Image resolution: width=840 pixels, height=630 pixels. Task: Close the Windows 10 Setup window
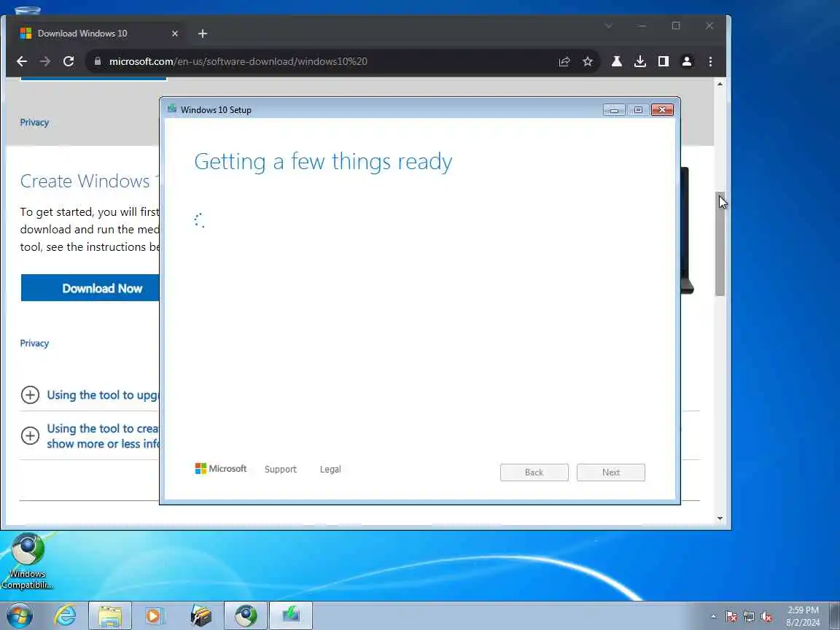[662, 110]
